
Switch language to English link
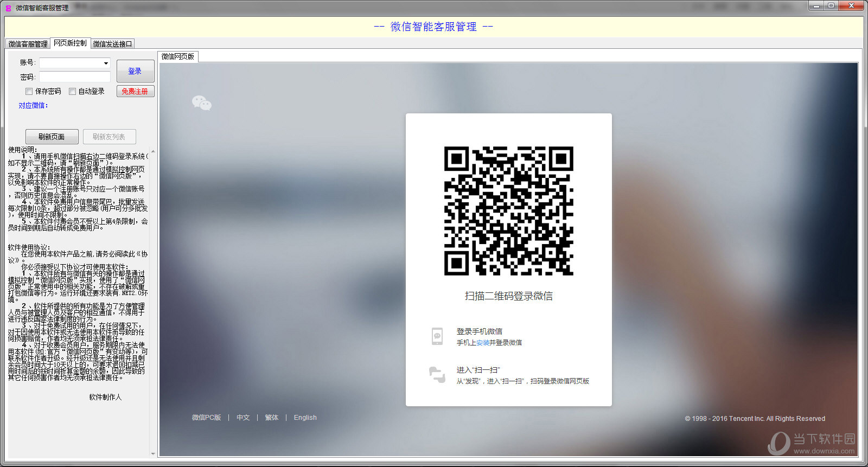(305, 418)
